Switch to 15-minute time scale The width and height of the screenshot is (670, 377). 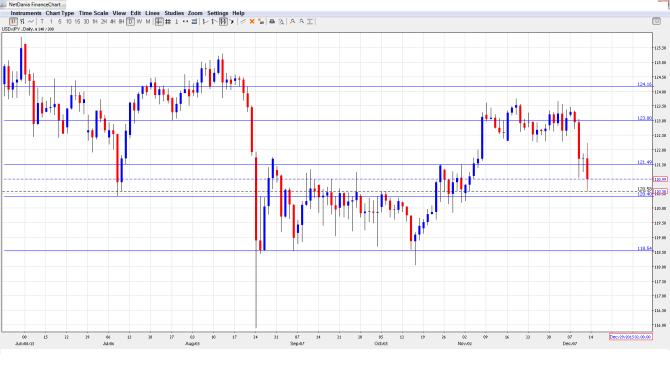[77, 21]
